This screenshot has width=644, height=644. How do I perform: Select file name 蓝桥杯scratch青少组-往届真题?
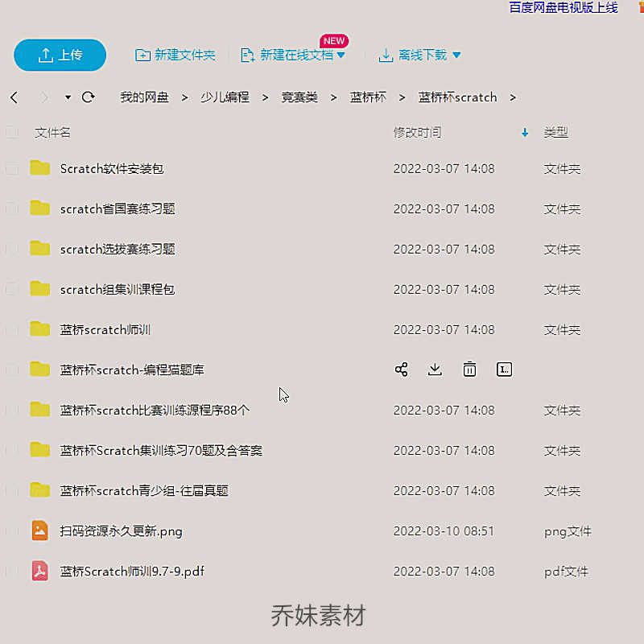144,491
